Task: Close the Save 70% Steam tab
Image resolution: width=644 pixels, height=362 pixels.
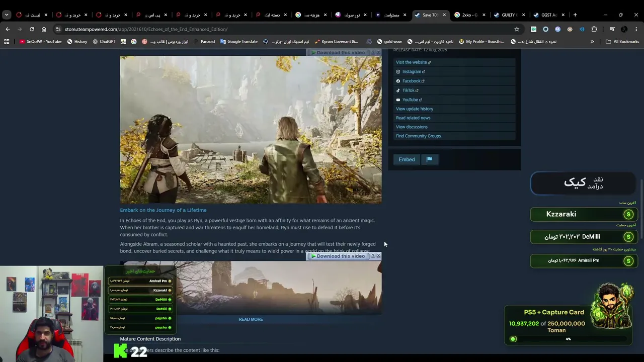Action: point(444,15)
